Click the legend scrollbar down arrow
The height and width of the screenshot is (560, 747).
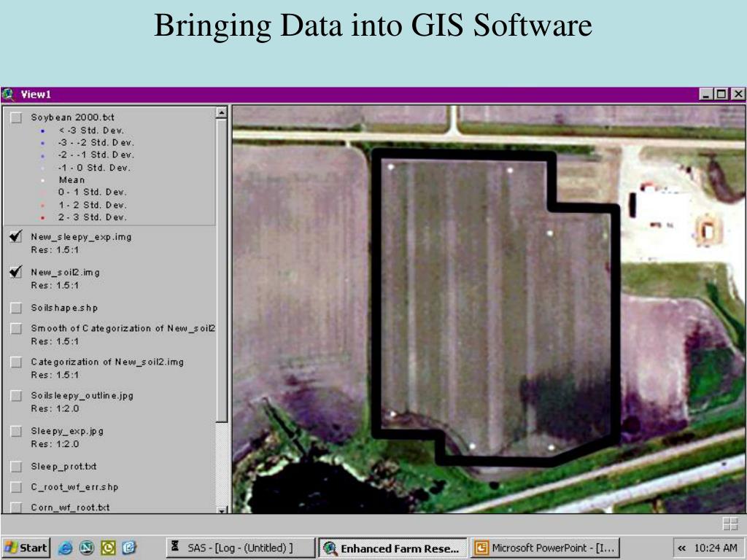pyautogui.click(x=222, y=510)
